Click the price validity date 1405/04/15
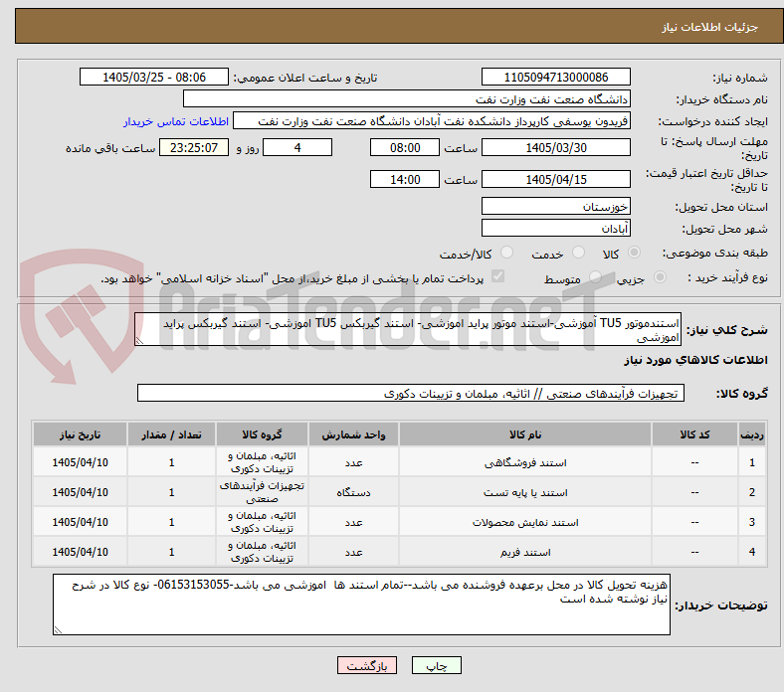This screenshot has height=692, width=784. [x=555, y=179]
